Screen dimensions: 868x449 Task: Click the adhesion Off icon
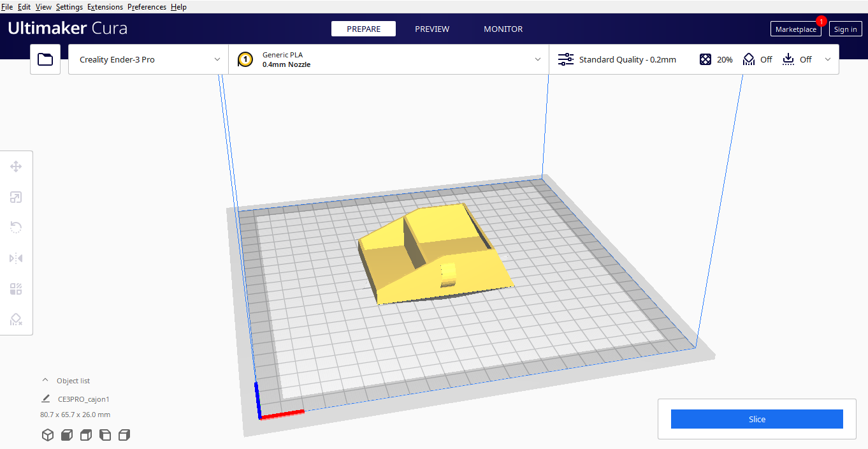(788, 59)
